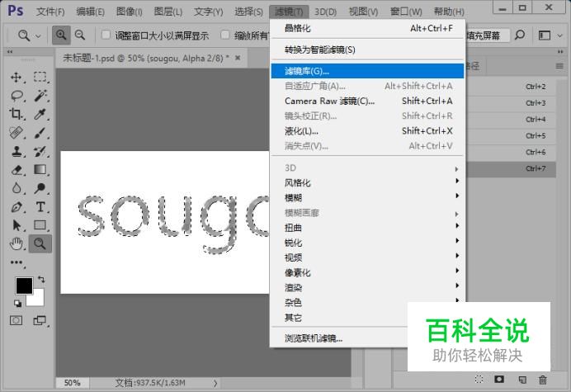Screen dimensions: 571x392
Task: Select the History Brush tool
Action: coord(40,151)
